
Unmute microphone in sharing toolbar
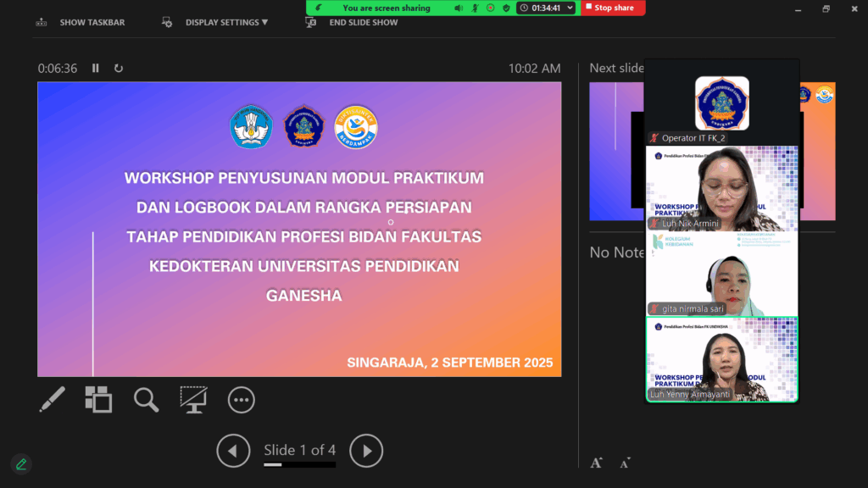coord(475,8)
